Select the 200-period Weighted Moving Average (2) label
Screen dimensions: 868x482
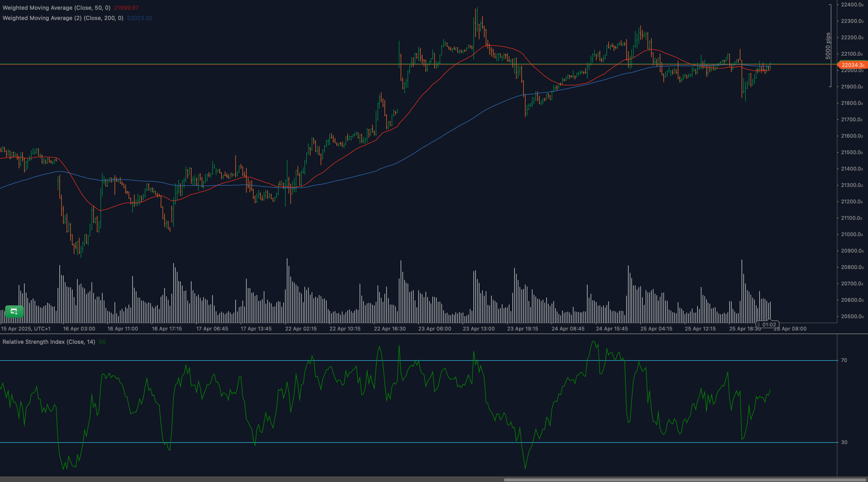coord(63,18)
